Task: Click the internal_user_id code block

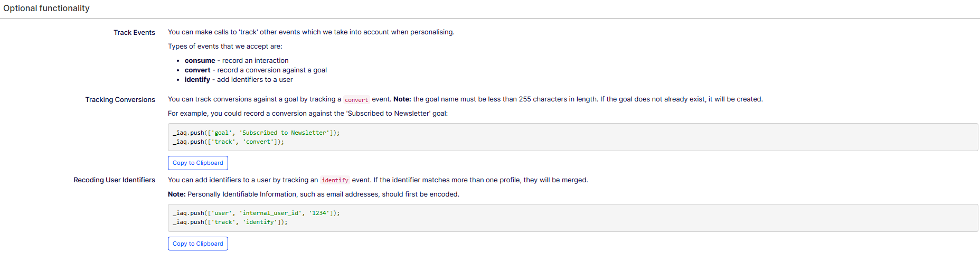Action: point(573,218)
